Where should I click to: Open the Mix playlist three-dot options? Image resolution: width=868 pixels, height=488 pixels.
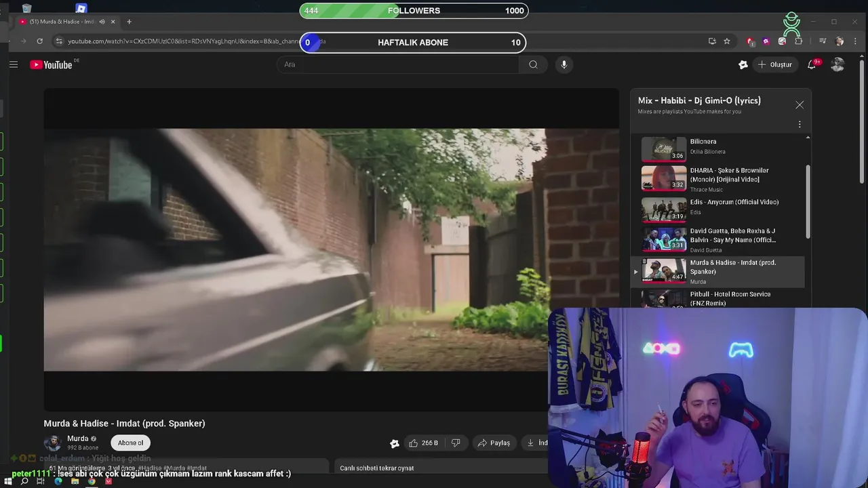[x=800, y=124]
